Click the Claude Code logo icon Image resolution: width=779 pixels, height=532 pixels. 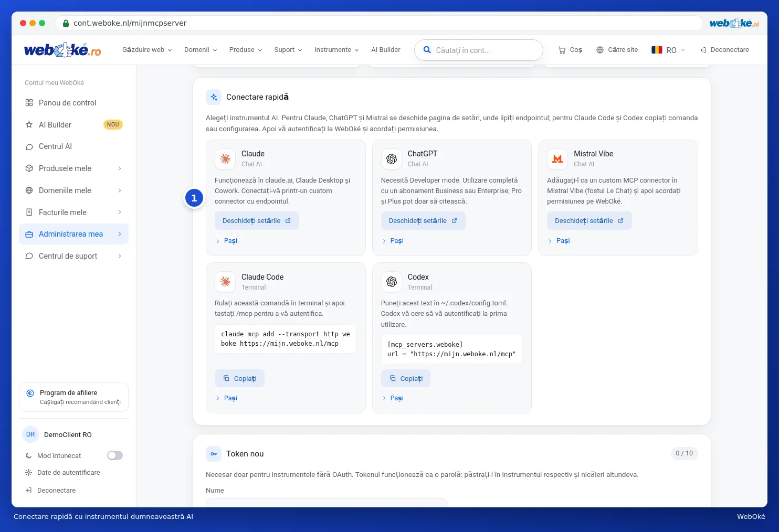click(225, 282)
